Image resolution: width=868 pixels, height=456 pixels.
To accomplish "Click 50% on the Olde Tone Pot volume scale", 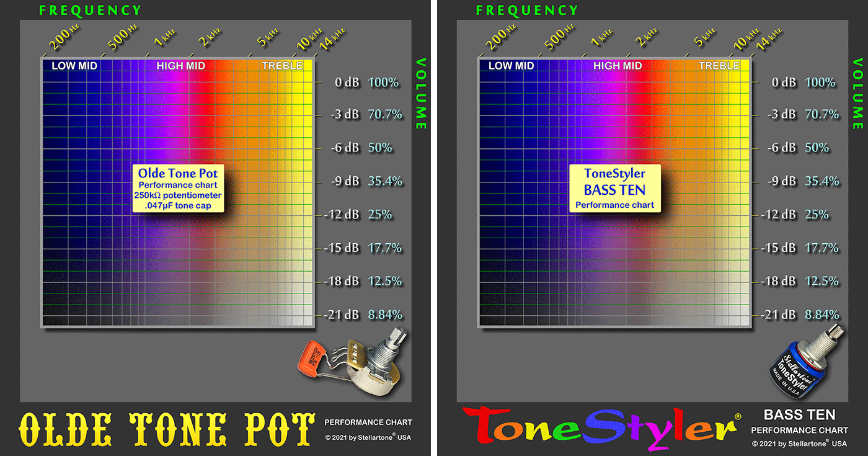I will pos(381,148).
